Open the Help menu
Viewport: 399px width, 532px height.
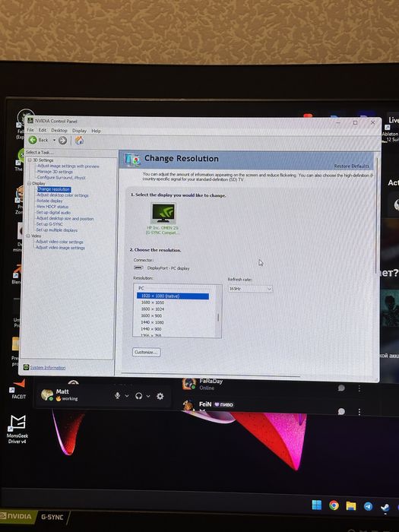pyautogui.click(x=96, y=131)
